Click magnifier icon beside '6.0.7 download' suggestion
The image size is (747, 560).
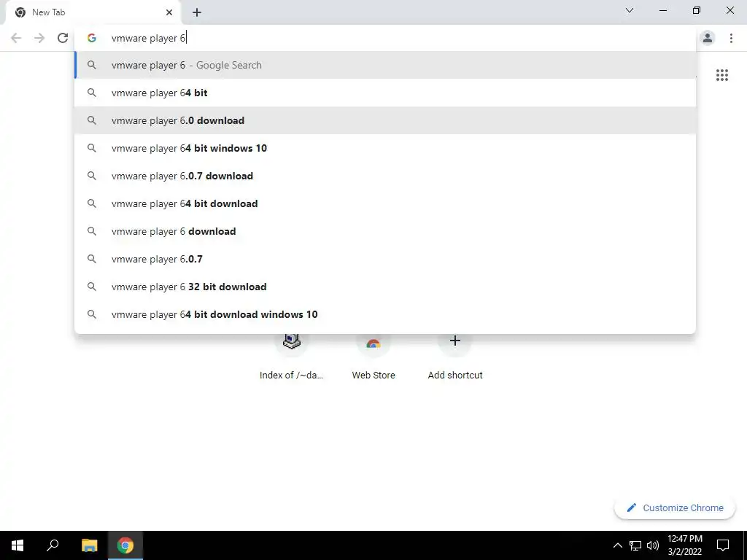coord(92,176)
